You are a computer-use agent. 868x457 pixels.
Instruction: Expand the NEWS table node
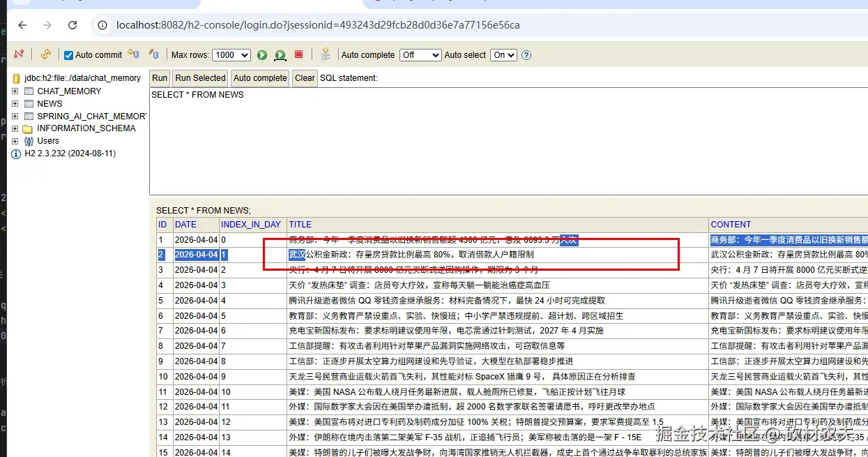[x=15, y=104]
